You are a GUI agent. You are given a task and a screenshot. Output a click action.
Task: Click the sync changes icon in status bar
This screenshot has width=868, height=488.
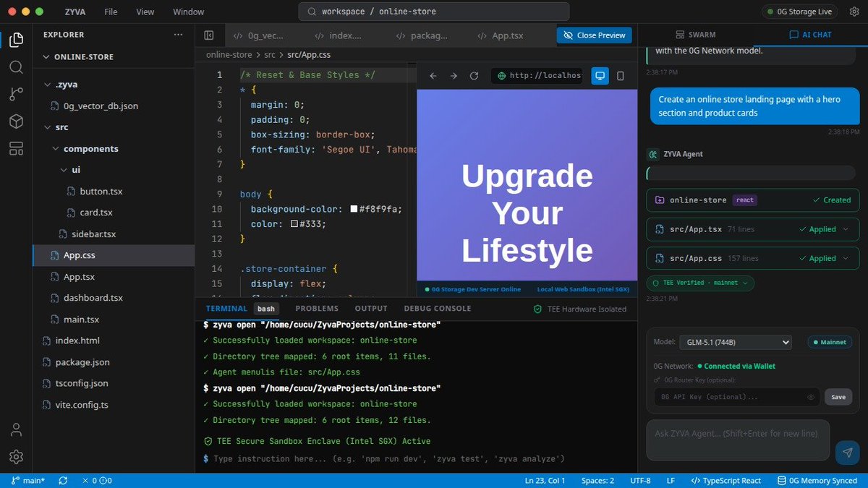click(x=63, y=481)
